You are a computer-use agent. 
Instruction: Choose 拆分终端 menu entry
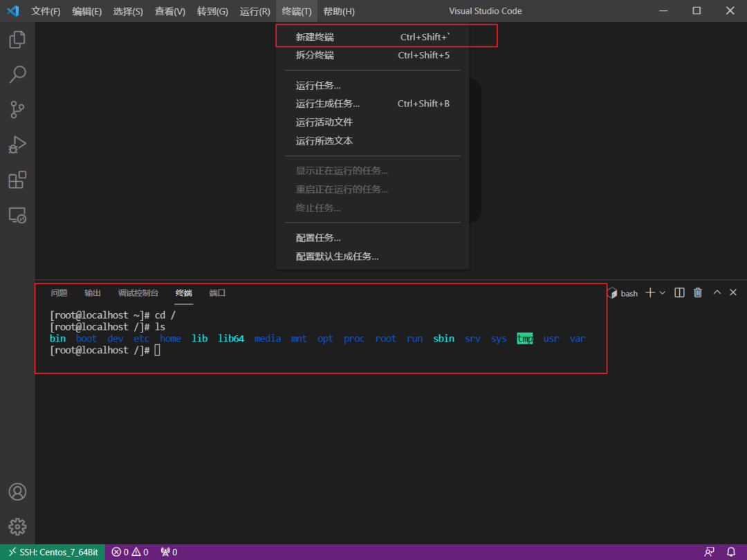point(373,55)
